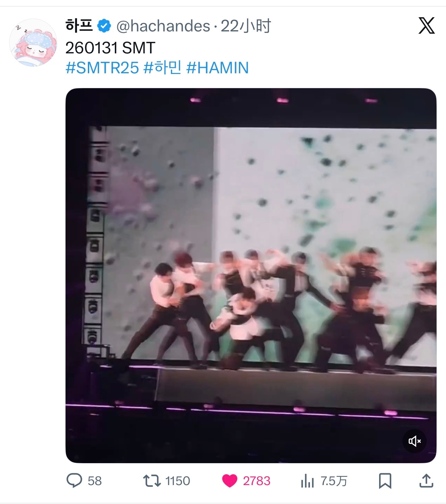Play the stage performance video
This screenshot has width=446, height=504.
tap(251, 275)
